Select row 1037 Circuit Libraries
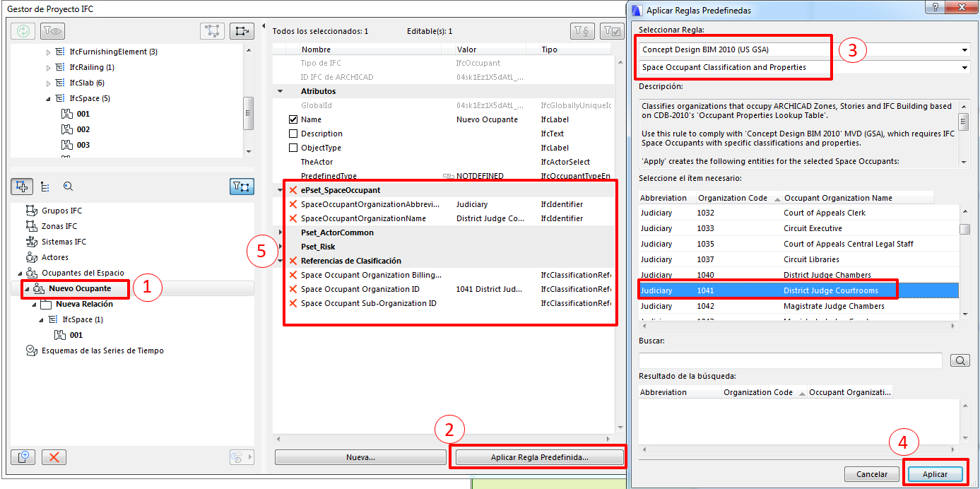980x489 pixels. (x=798, y=259)
